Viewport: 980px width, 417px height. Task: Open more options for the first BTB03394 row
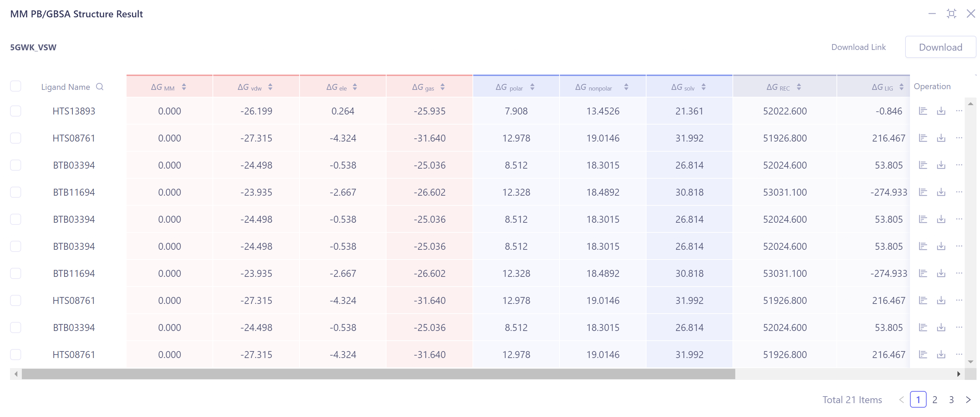point(959,165)
